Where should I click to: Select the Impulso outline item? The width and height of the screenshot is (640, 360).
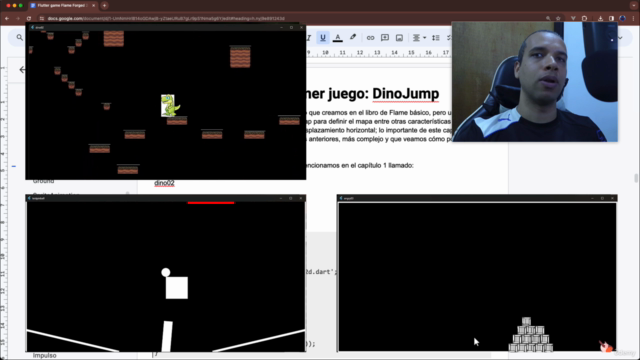(x=44, y=356)
